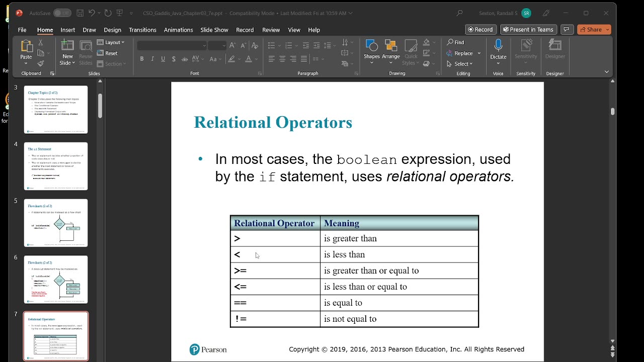Open the File menu
The image size is (644, 362).
point(22,30)
